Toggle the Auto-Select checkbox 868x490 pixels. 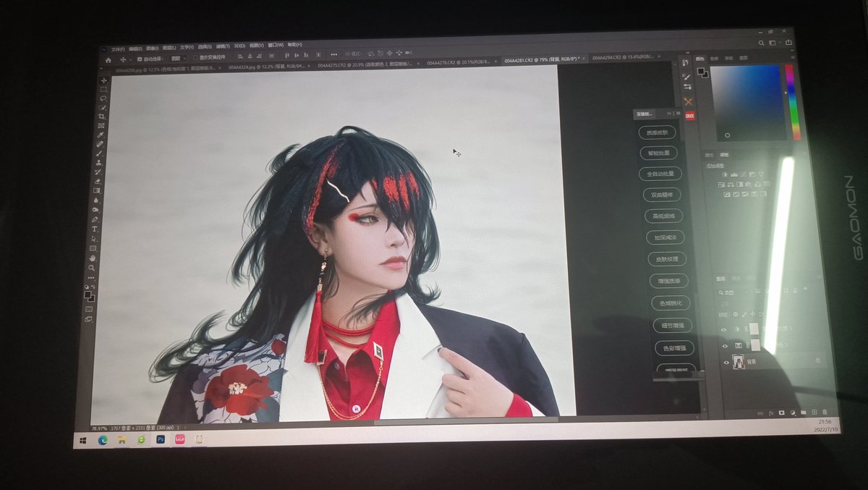coord(140,59)
